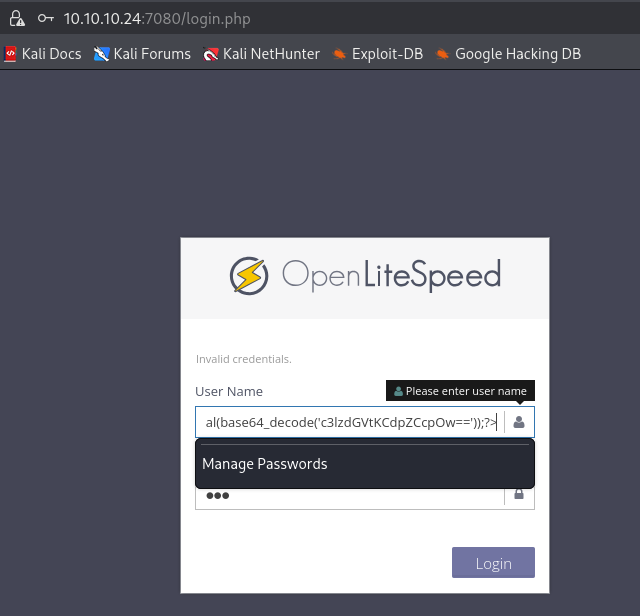Screen dimensions: 640x616
Task: Open the Kali Forums bookmark
Action: tap(142, 54)
